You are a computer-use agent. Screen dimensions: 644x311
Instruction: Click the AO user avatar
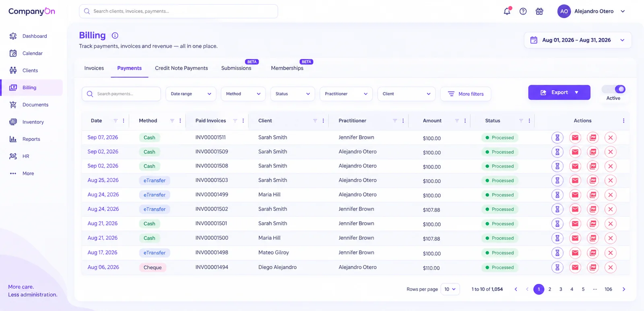pyautogui.click(x=564, y=11)
